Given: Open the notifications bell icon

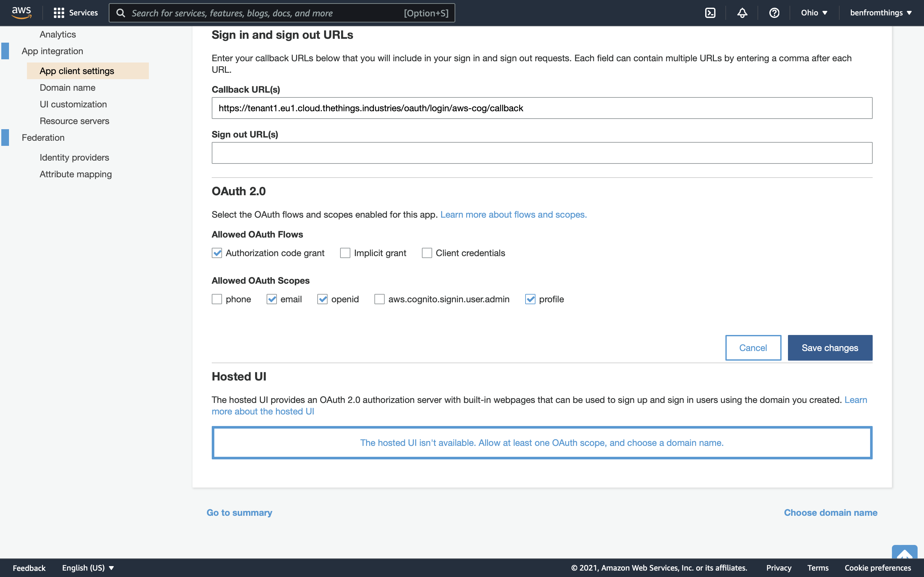Looking at the screenshot, I should [742, 13].
